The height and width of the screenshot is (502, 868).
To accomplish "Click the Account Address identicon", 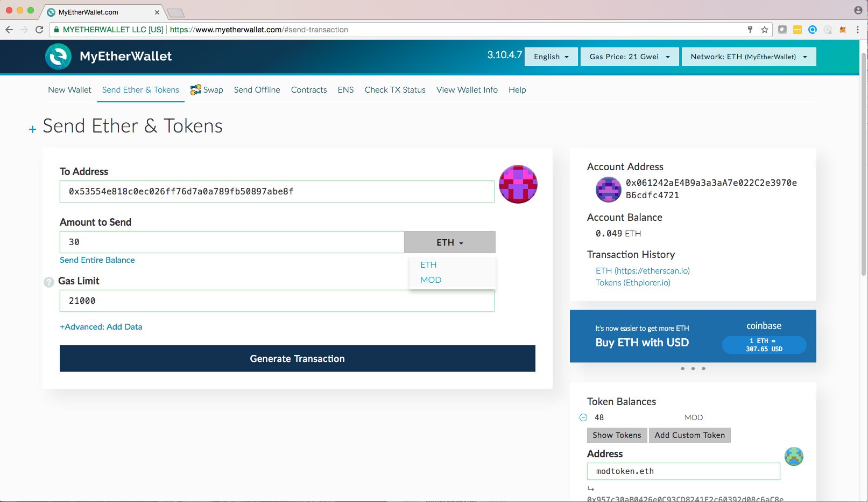I will pyautogui.click(x=609, y=189).
